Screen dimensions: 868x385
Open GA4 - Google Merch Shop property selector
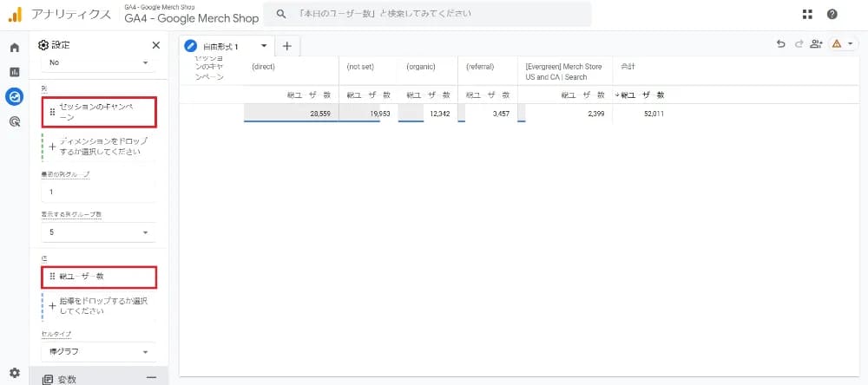click(192, 16)
